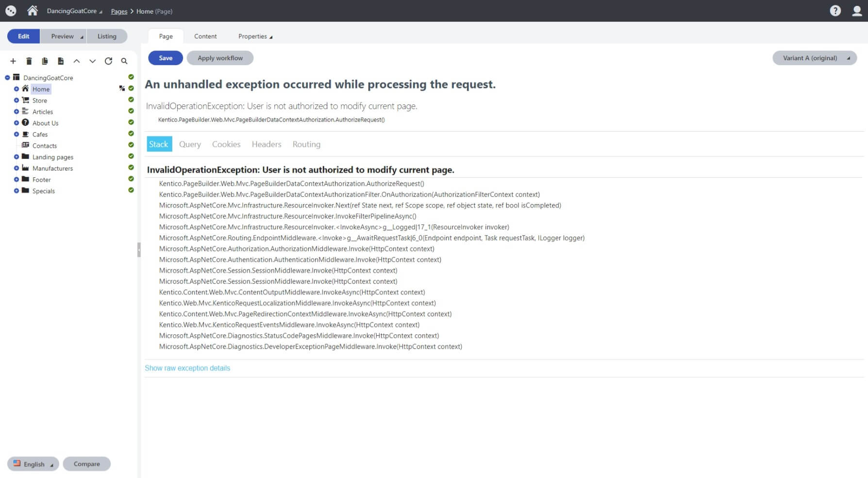Open the Page tab
The width and height of the screenshot is (868, 478).
pyautogui.click(x=166, y=36)
